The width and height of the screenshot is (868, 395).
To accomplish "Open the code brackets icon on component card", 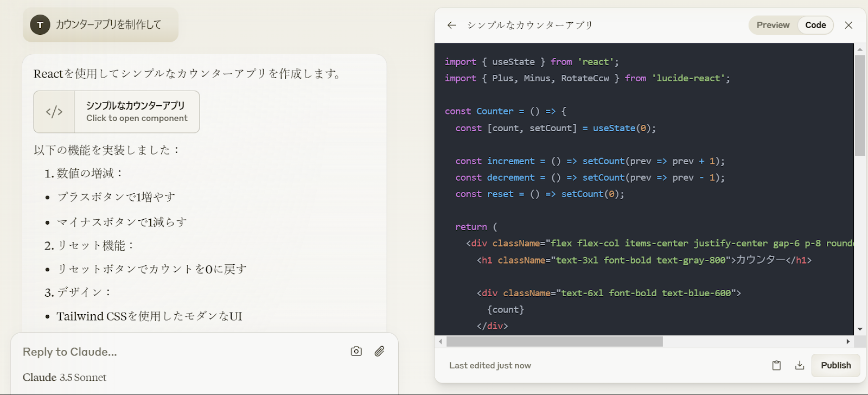I will click(x=54, y=112).
